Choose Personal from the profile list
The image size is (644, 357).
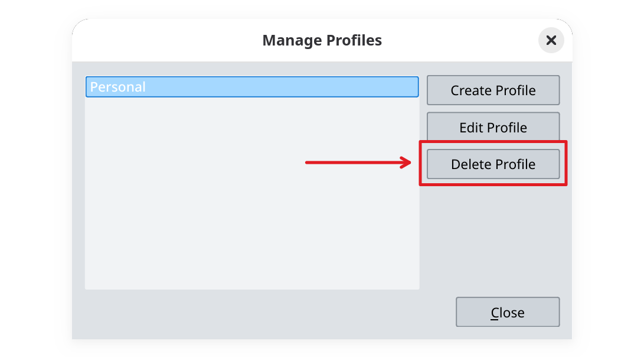click(x=252, y=86)
